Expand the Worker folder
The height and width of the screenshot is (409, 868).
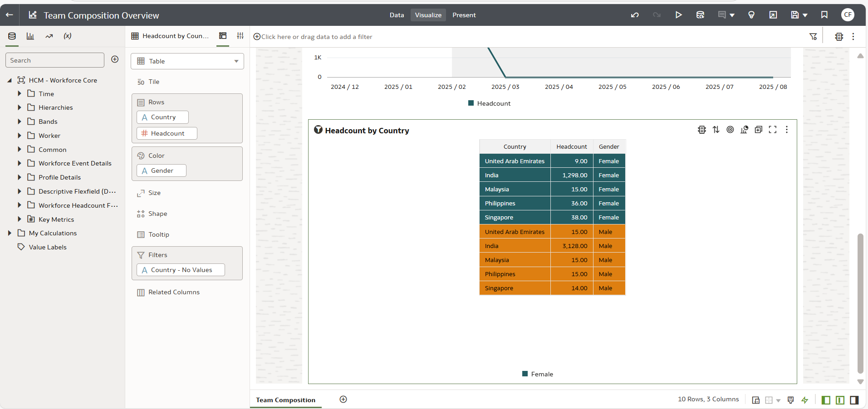click(19, 135)
